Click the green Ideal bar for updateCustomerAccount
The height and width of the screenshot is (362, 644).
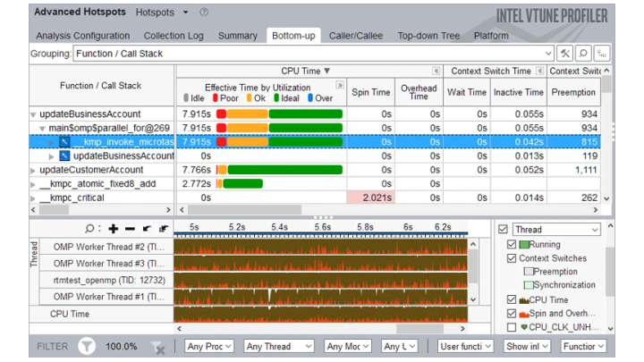pos(310,170)
